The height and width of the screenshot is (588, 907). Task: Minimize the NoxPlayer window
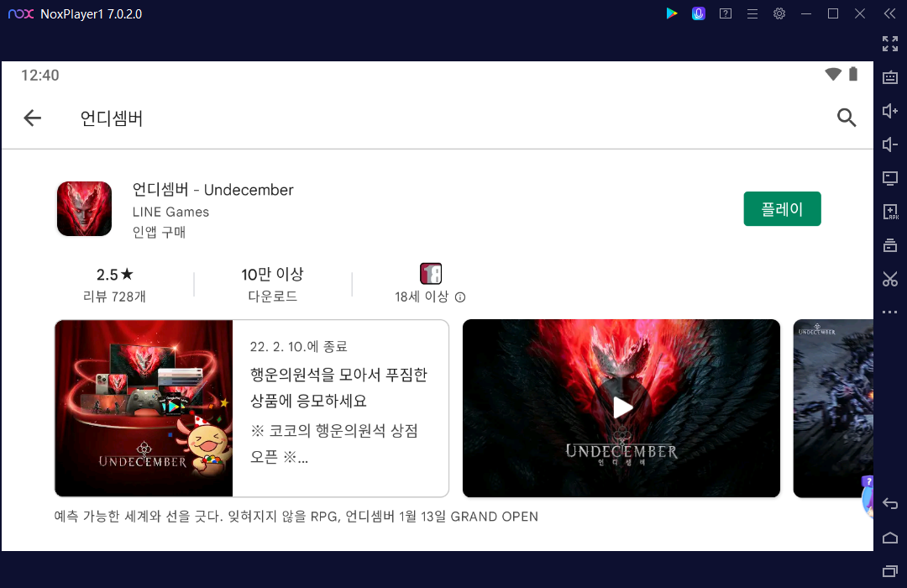805,13
